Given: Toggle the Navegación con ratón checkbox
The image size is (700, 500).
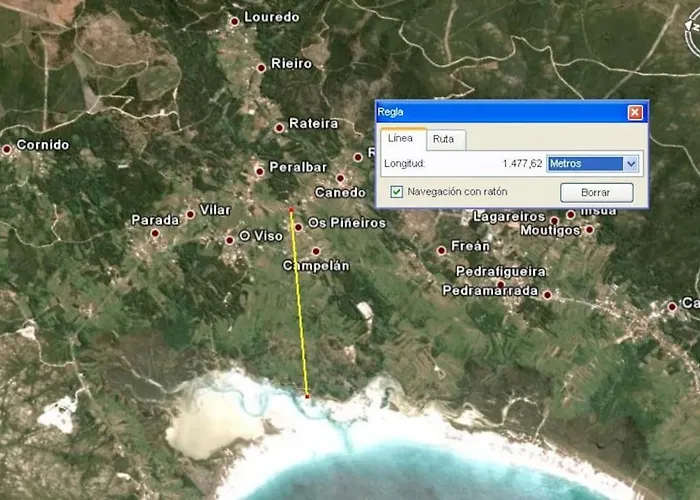Looking at the screenshot, I should (397, 191).
